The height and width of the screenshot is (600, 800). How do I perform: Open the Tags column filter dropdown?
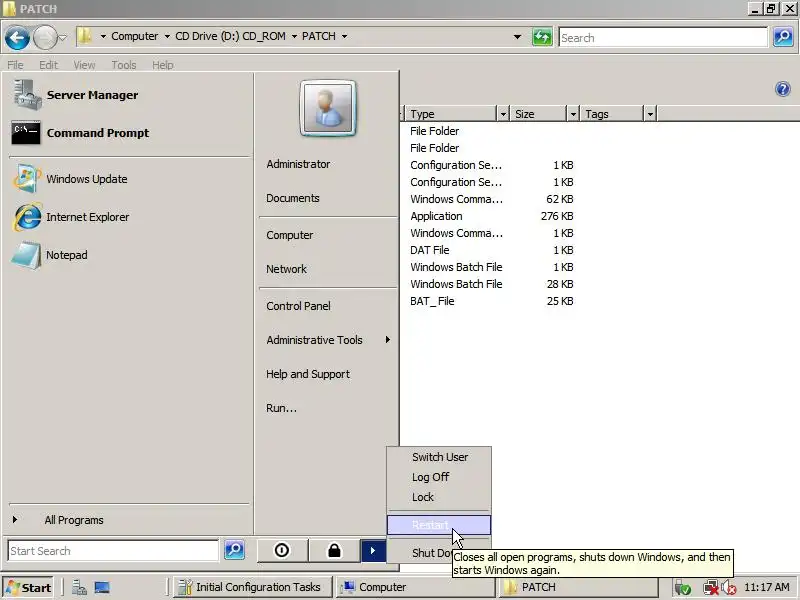coord(650,114)
